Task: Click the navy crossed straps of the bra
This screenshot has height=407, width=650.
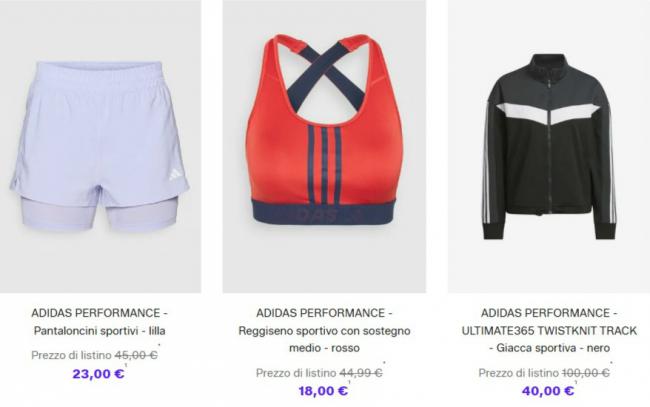Action: click(325, 77)
